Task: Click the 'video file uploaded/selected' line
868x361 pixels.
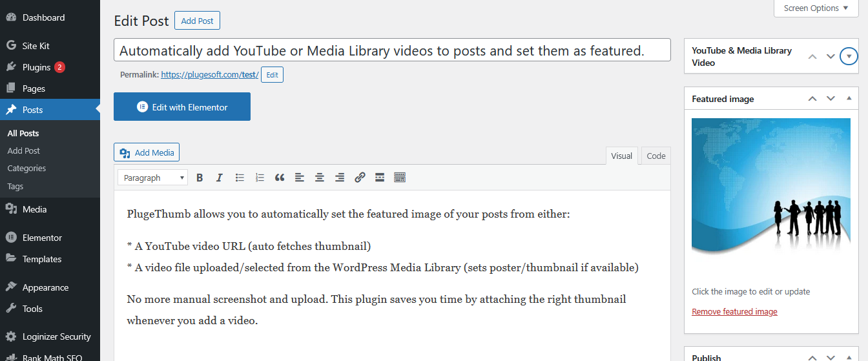Action: pyautogui.click(x=382, y=267)
